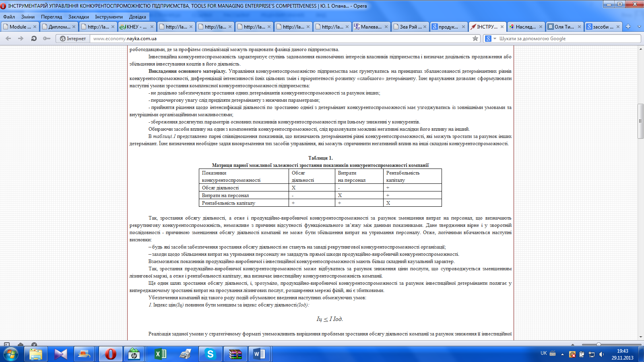This screenshot has width=644, height=362.
Task: Open the Довідка menu
Action: [x=138, y=16]
